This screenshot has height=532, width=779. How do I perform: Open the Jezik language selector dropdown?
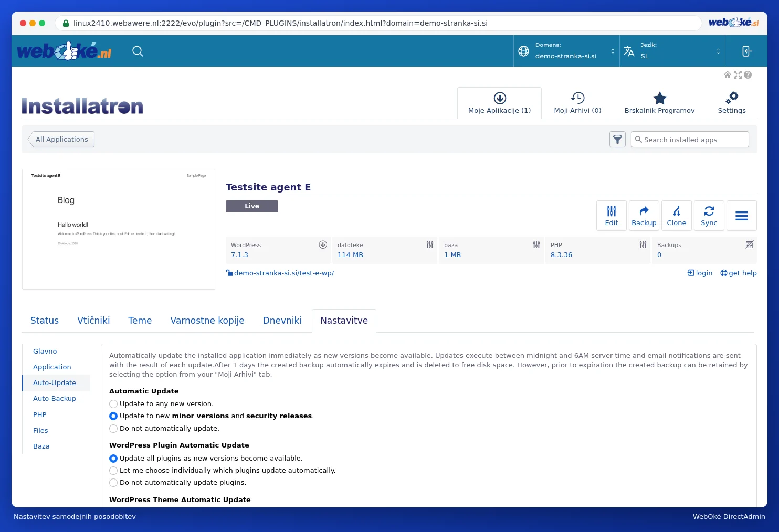(672, 51)
